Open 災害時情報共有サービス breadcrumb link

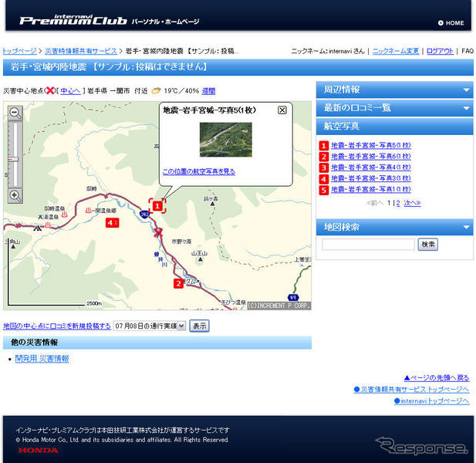pos(81,51)
